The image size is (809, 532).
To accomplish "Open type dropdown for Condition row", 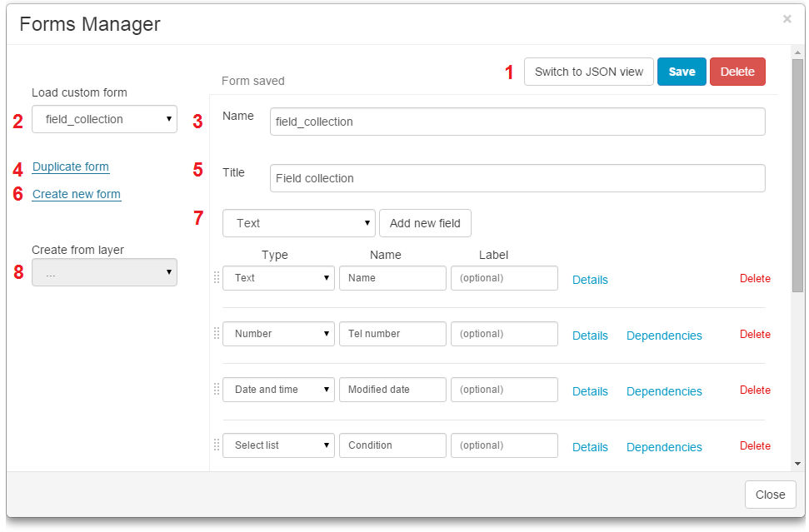I will (278, 445).
